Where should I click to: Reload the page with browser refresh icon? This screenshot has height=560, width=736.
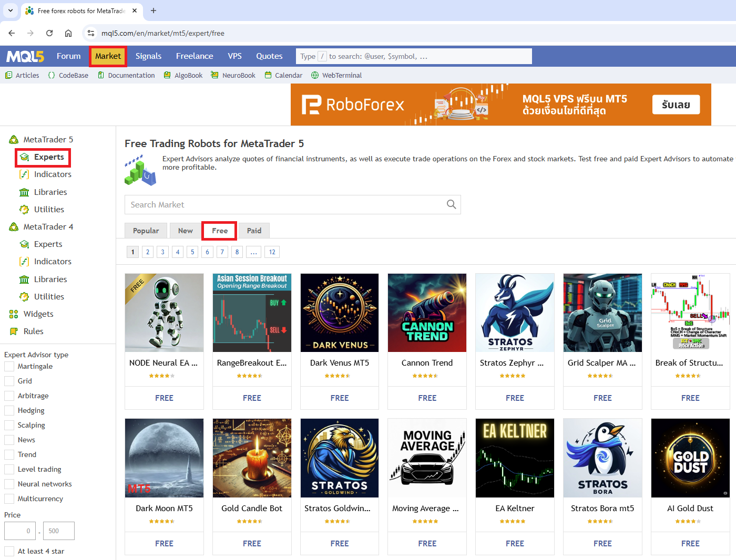pos(49,33)
